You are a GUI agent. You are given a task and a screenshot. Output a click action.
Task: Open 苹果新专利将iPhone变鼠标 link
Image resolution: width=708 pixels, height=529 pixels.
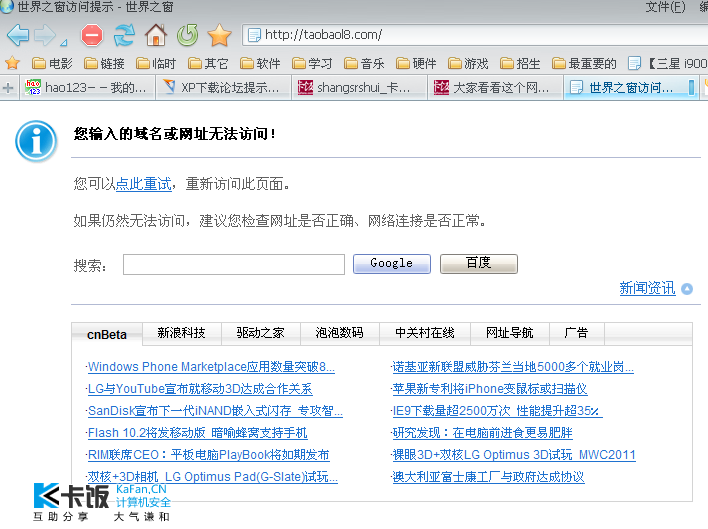(490, 389)
